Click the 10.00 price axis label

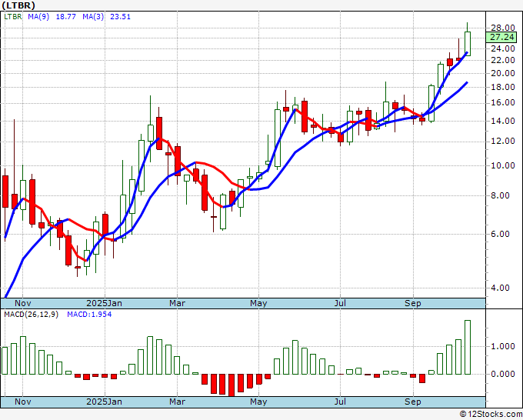[x=503, y=166]
